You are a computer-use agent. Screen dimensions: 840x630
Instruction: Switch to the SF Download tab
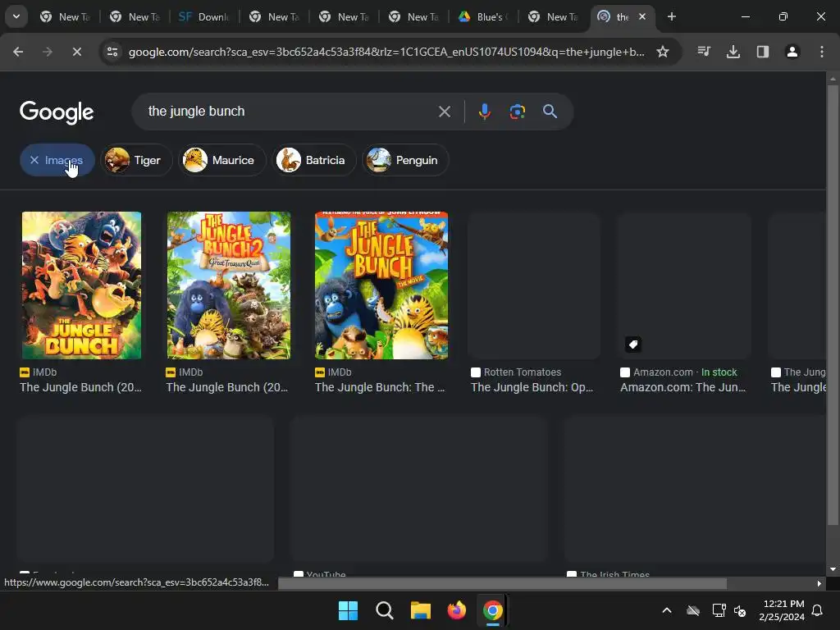(x=203, y=16)
